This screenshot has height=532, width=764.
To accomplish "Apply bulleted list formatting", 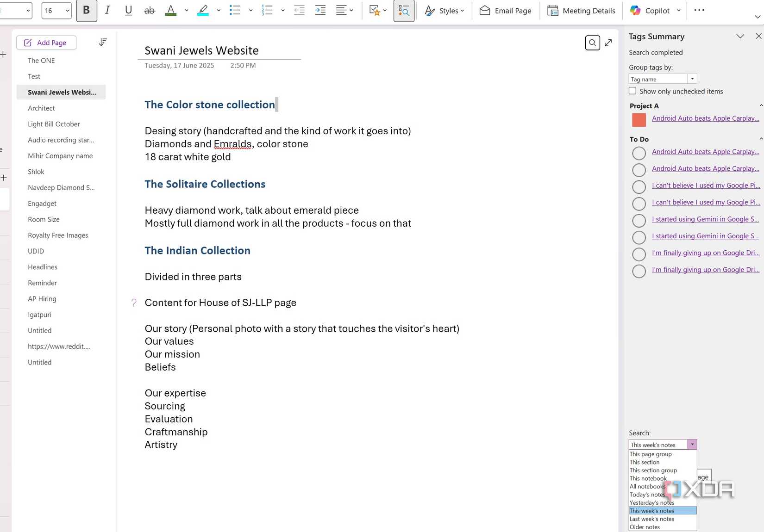I will [x=235, y=10].
